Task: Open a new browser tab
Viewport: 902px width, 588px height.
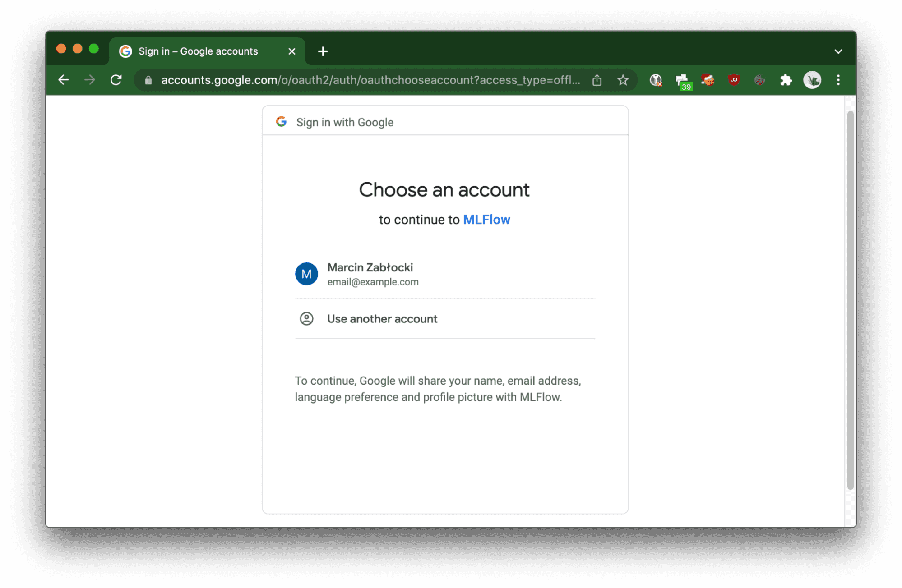Action: click(x=323, y=51)
